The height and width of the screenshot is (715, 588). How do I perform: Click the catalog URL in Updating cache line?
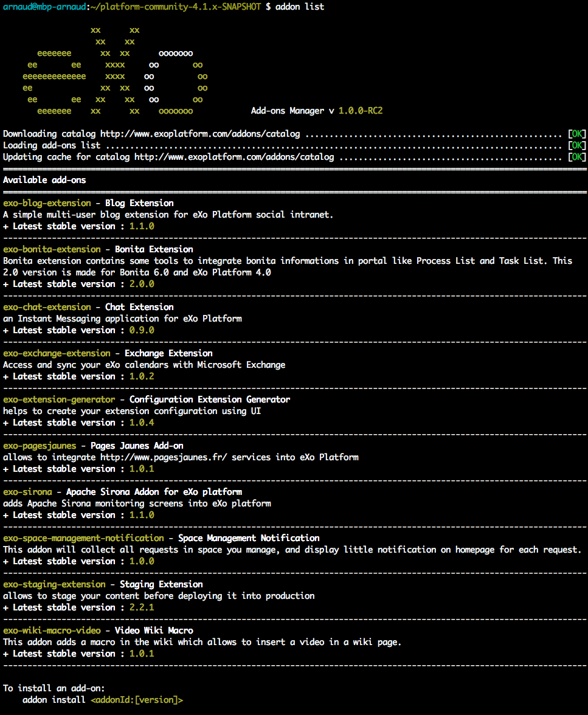pyautogui.click(x=234, y=157)
